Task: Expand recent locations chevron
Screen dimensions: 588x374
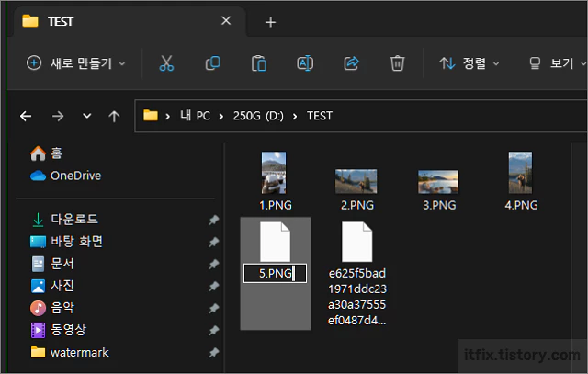Action: 86,116
